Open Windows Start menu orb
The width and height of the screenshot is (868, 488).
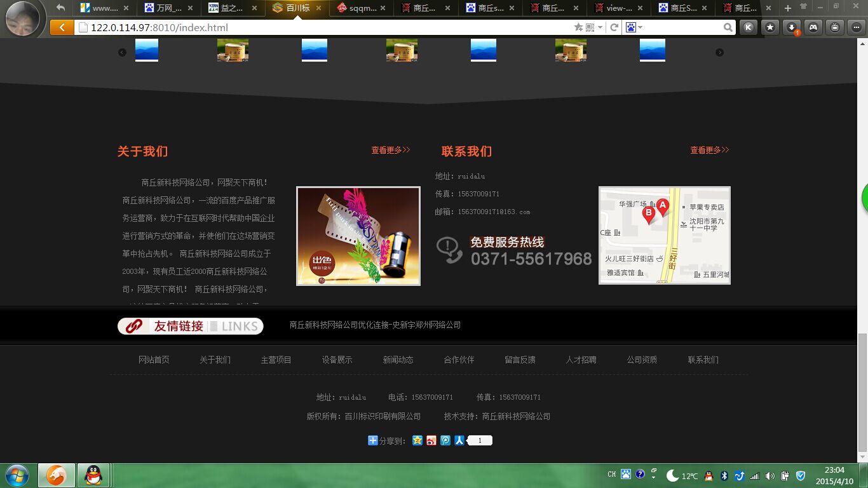click(17, 475)
